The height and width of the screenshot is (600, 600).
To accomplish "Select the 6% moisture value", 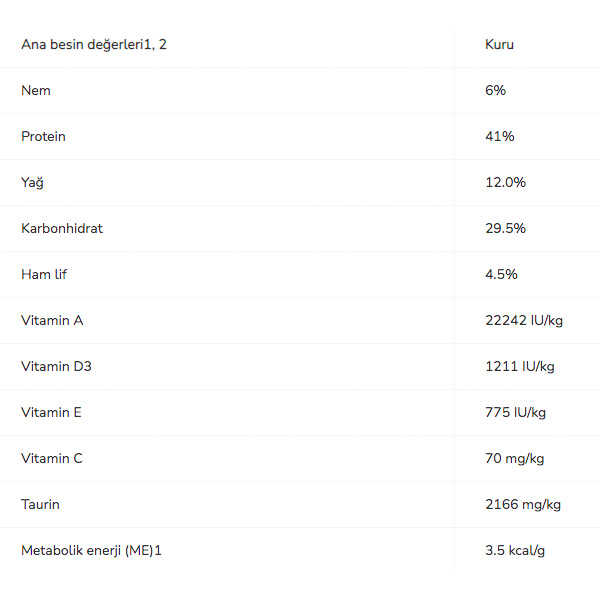I will click(x=496, y=90).
